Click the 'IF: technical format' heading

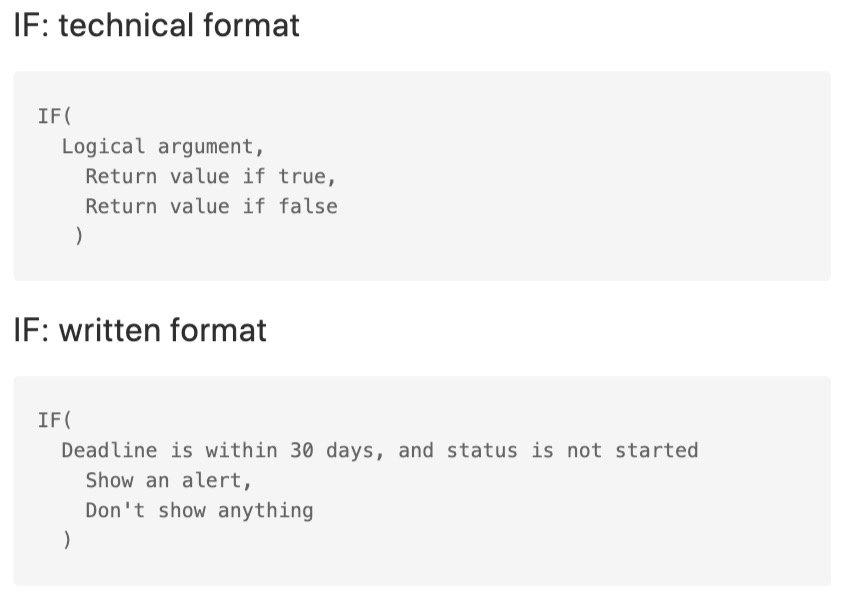[x=156, y=25]
